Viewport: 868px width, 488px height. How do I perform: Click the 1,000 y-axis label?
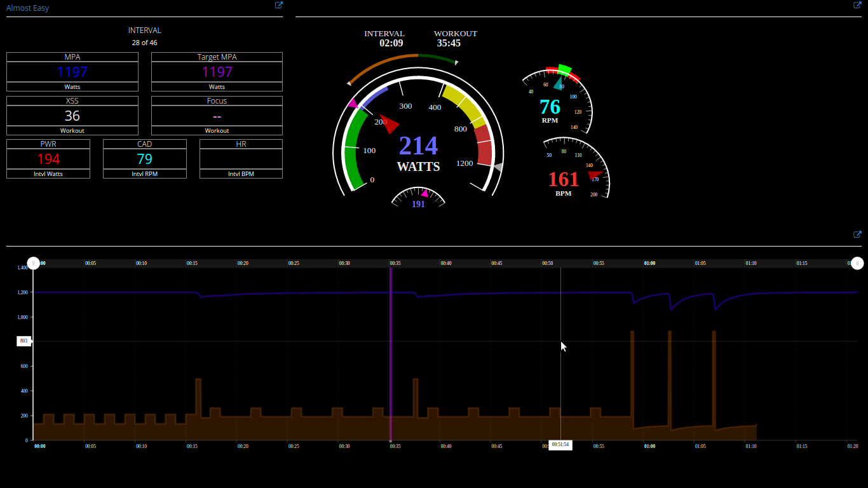(22, 317)
